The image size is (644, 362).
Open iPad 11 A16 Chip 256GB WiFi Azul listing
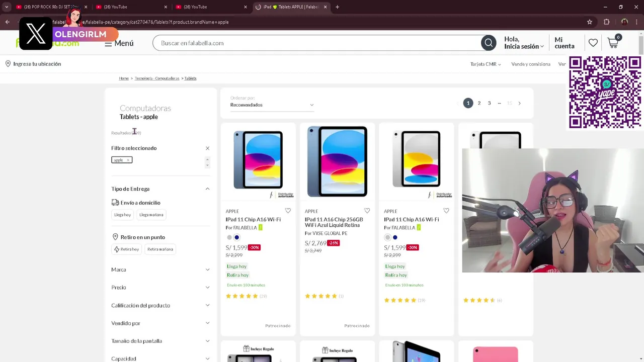coord(334,222)
